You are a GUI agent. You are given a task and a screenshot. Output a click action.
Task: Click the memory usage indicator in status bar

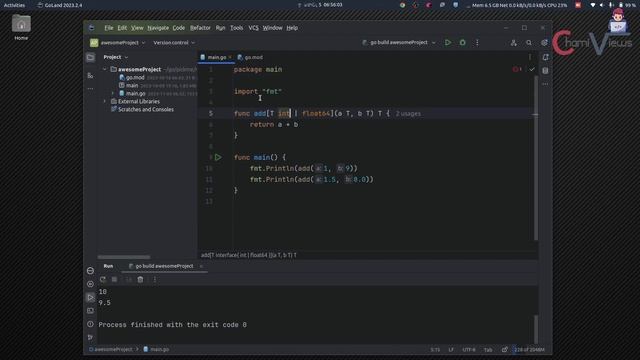pyautogui.click(x=529, y=350)
